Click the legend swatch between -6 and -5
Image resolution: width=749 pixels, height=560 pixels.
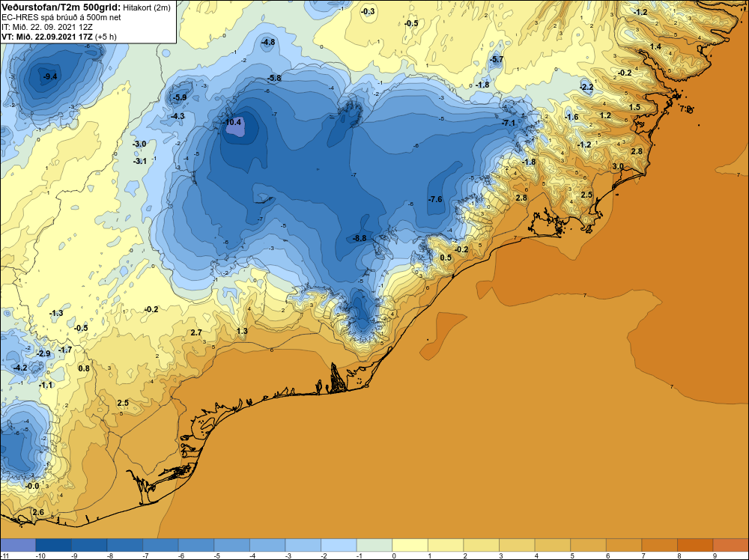coord(195,545)
